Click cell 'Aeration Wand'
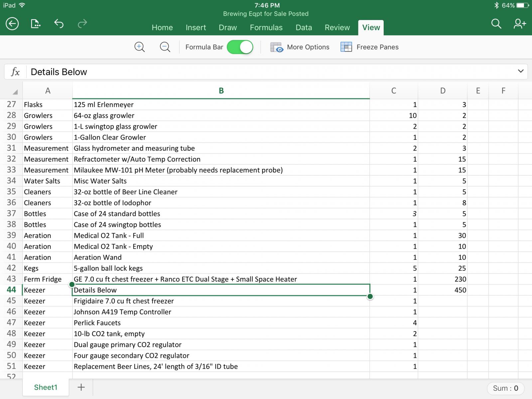Image resolution: width=532 pixels, height=399 pixels. pos(221,257)
